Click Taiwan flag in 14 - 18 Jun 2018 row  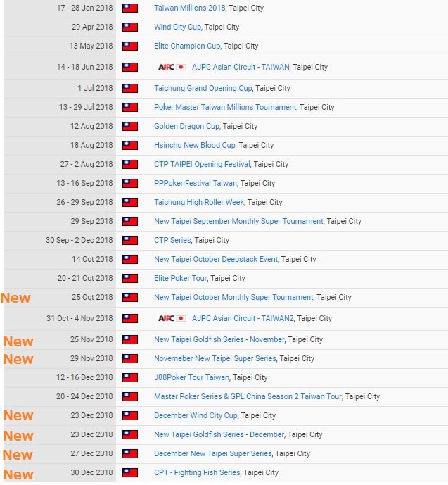(x=130, y=67)
